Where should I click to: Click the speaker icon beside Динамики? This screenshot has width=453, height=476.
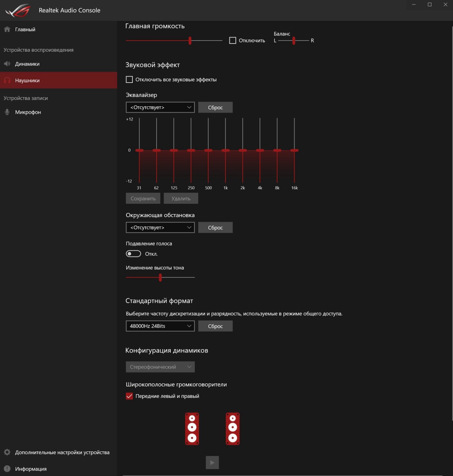(7, 64)
